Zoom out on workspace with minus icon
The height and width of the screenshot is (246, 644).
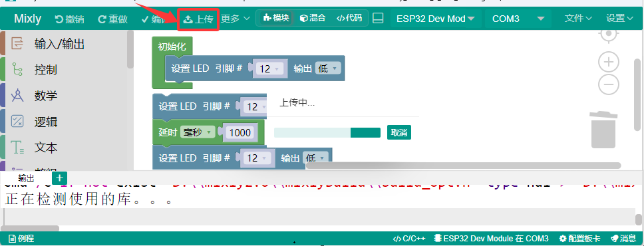[x=609, y=85]
